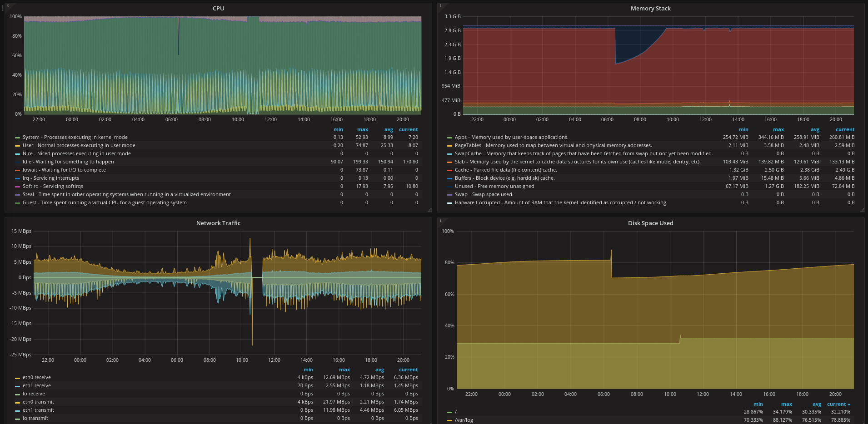Click the Disk Space Used info icon
This screenshot has height=424, width=868.
(440, 221)
